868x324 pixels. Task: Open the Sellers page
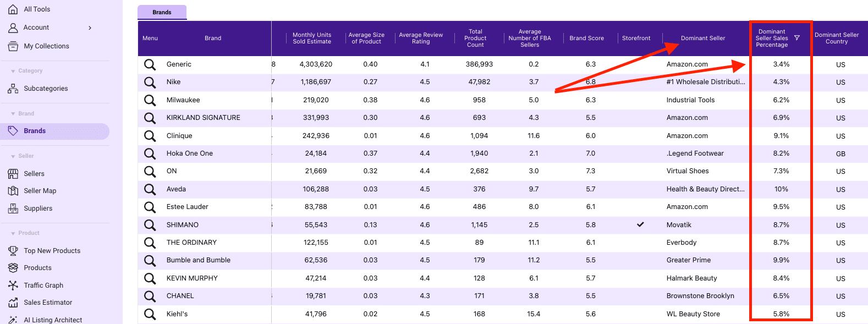click(34, 174)
